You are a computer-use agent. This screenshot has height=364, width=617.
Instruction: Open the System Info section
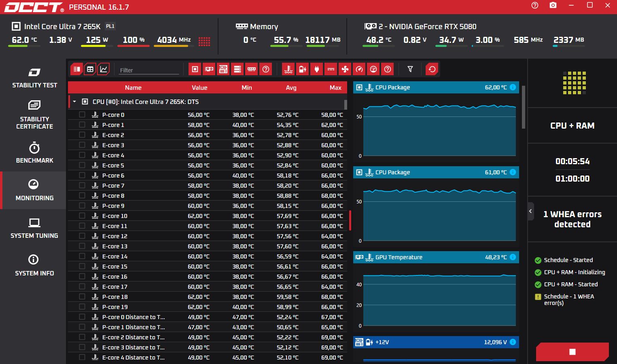(x=34, y=265)
